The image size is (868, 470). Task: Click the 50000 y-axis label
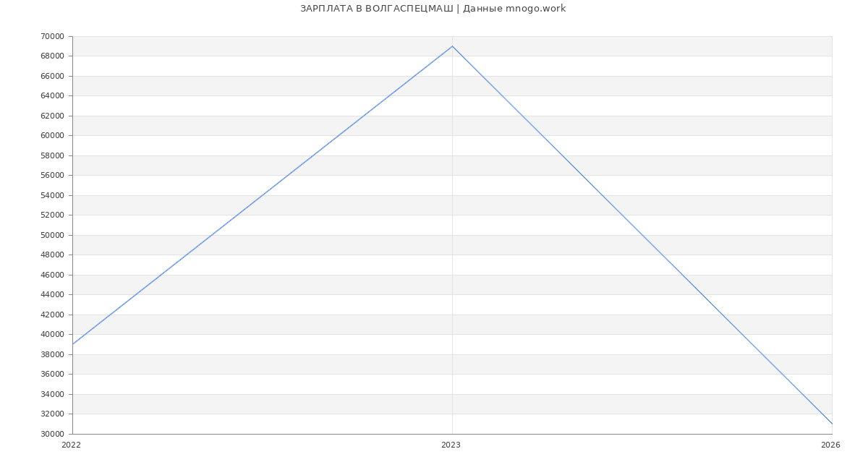(52, 235)
